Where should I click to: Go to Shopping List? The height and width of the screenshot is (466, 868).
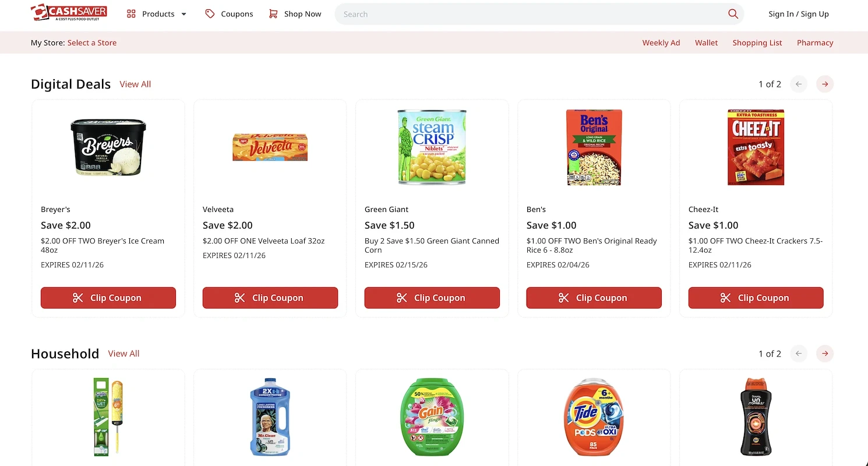[757, 43]
